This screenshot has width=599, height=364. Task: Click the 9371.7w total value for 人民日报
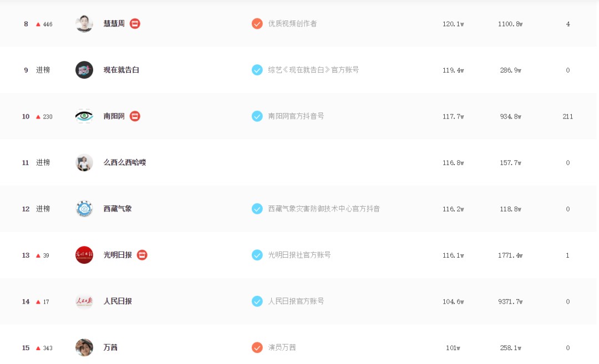(x=510, y=301)
